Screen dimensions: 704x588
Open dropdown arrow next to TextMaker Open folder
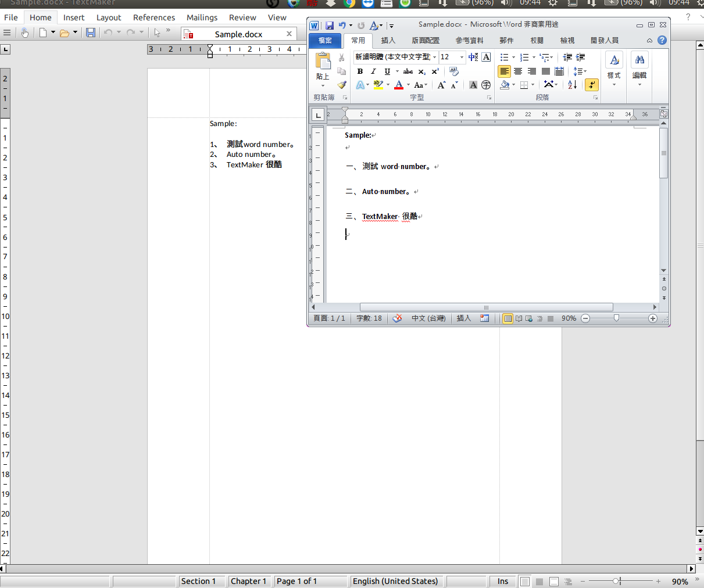point(75,33)
